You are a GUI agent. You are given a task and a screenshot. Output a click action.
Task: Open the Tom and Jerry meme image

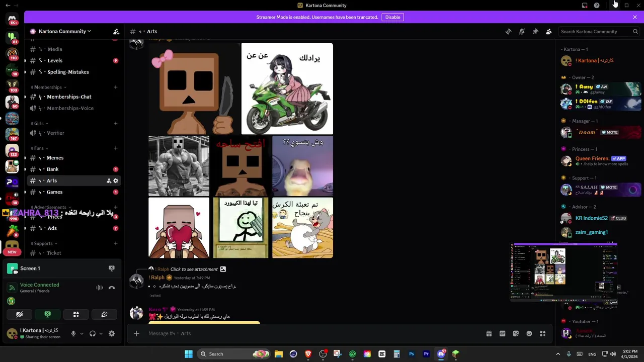(302, 228)
